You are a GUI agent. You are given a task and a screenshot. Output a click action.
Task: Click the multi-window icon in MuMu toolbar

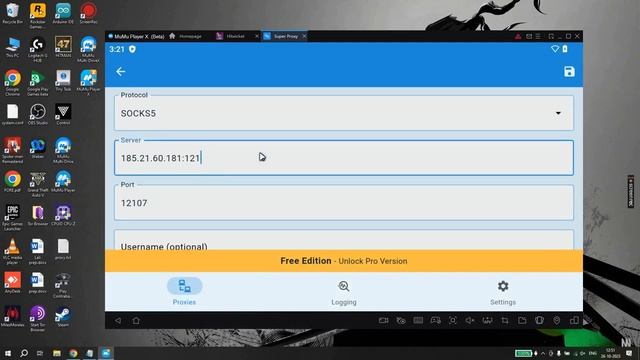coord(574,321)
